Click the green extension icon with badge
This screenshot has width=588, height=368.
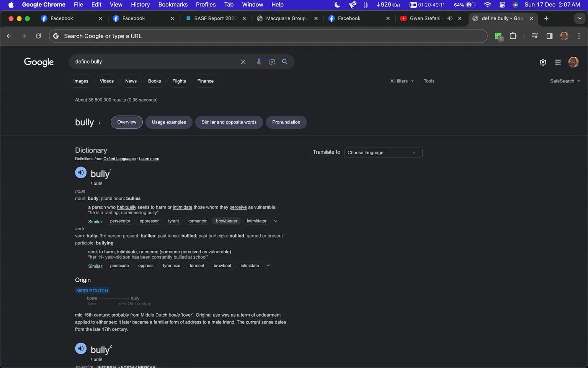pyautogui.click(x=498, y=36)
